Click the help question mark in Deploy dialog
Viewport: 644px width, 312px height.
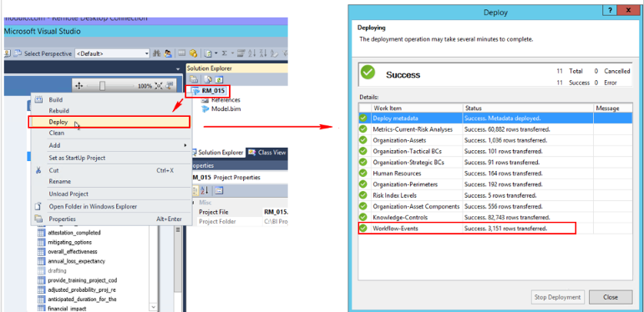coord(610,11)
